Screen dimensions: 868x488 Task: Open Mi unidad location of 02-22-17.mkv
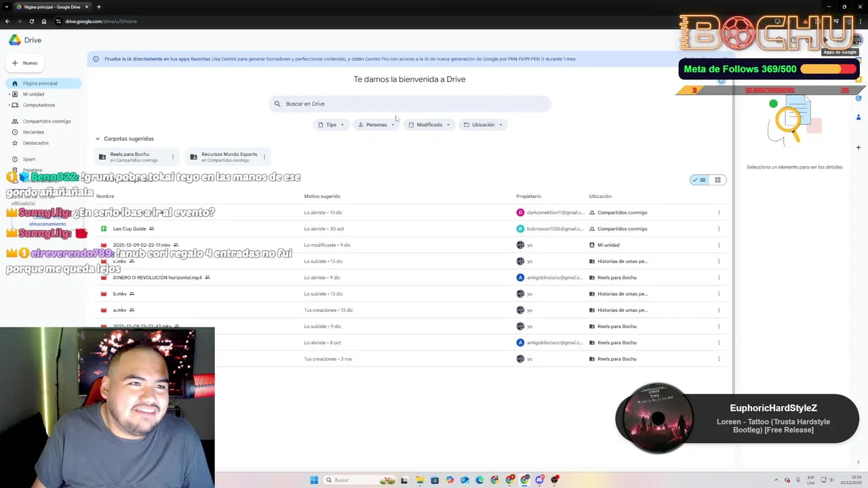(604, 245)
